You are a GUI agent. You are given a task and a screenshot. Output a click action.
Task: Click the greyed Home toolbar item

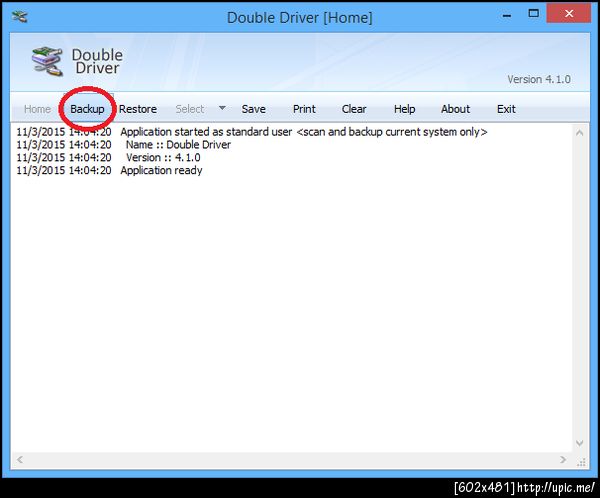tap(37, 109)
